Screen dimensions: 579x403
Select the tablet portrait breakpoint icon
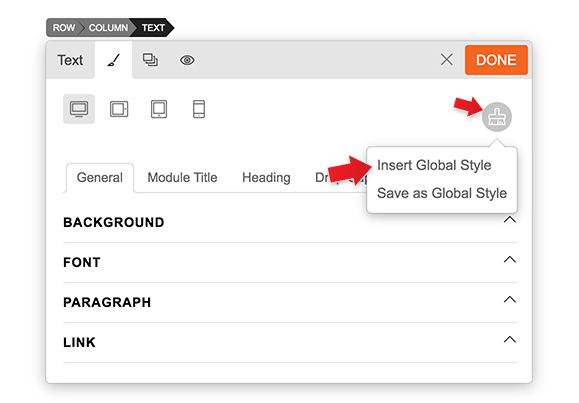click(x=159, y=109)
